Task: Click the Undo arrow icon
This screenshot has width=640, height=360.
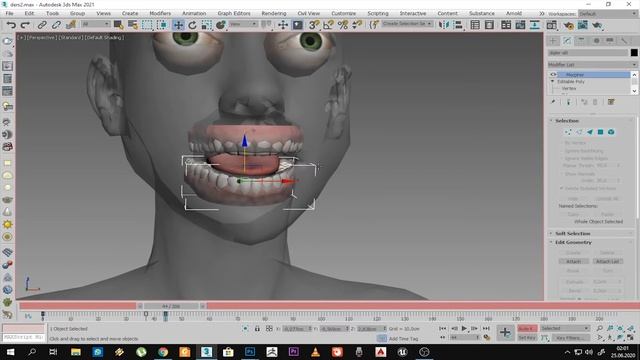Action: point(11,25)
